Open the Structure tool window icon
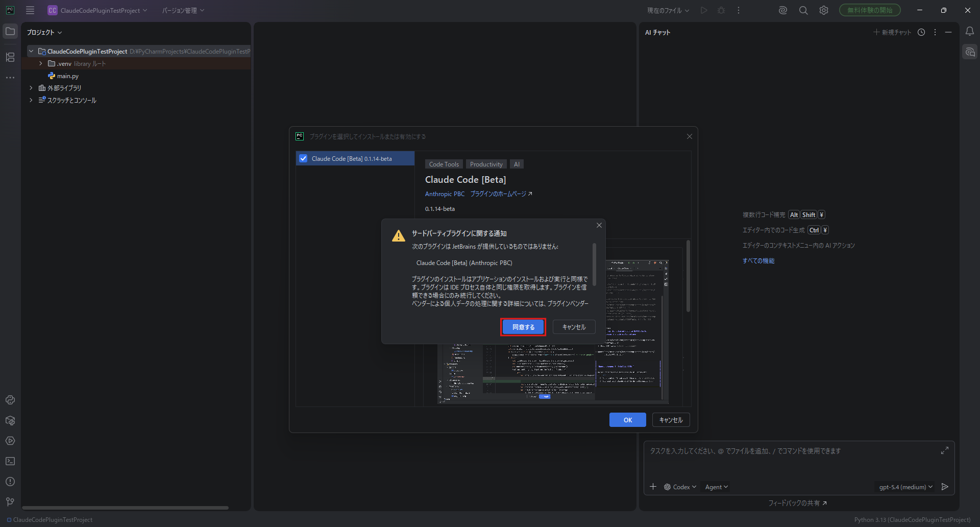The width and height of the screenshot is (980, 527). 10,57
